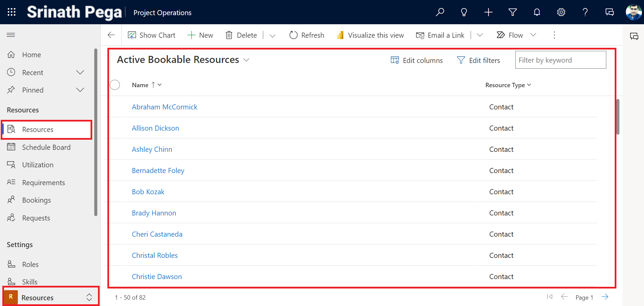This screenshot has height=306, width=644.
Task: Open notifications bell icon
Action: click(x=537, y=12)
